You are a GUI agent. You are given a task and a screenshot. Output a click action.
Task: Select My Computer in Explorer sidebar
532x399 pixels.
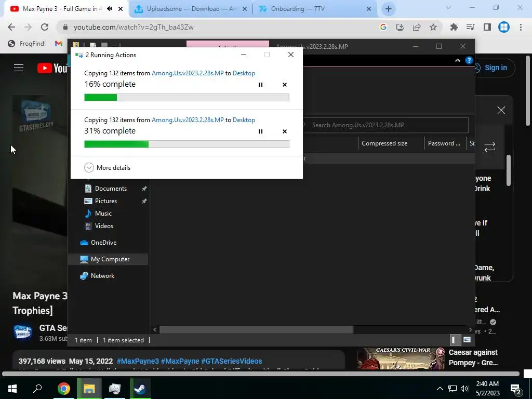click(x=108, y=259)
